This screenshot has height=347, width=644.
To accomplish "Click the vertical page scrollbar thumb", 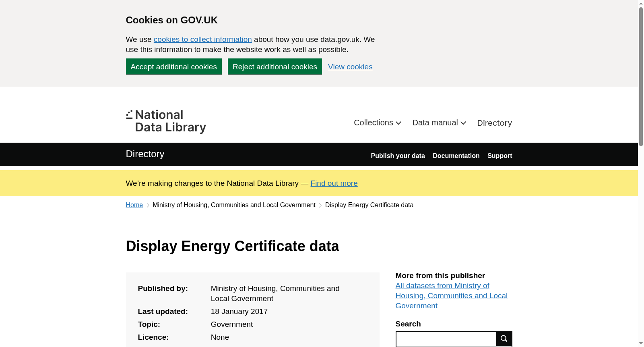I will click(641, 77).
